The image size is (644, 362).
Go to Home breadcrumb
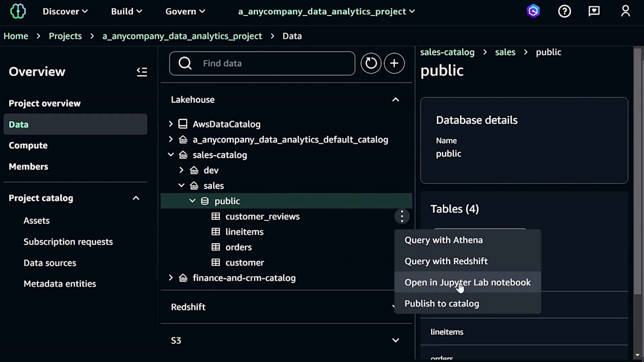16,36
